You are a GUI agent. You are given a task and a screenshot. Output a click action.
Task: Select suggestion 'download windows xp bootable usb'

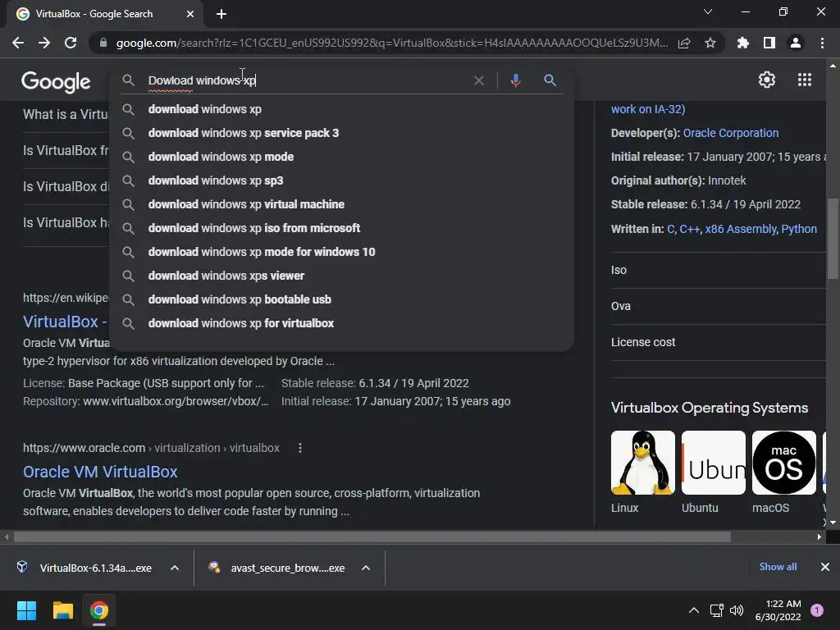point(342,299)
